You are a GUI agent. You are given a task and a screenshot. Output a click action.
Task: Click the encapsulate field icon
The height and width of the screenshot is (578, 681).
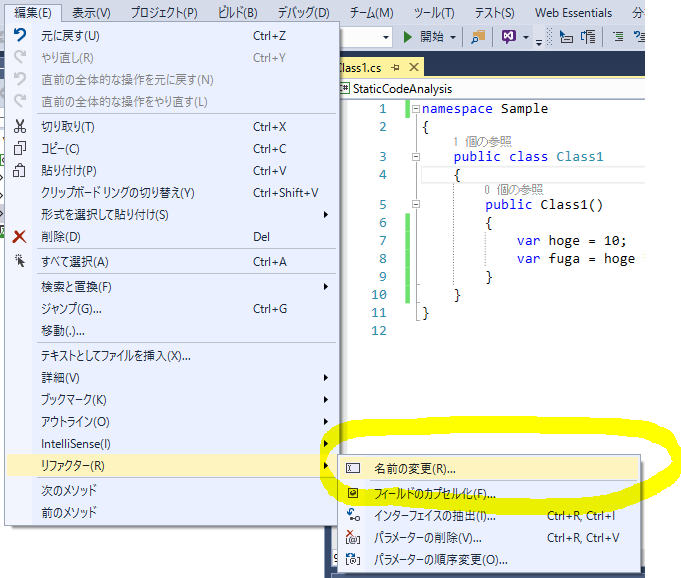pos(353,493)
